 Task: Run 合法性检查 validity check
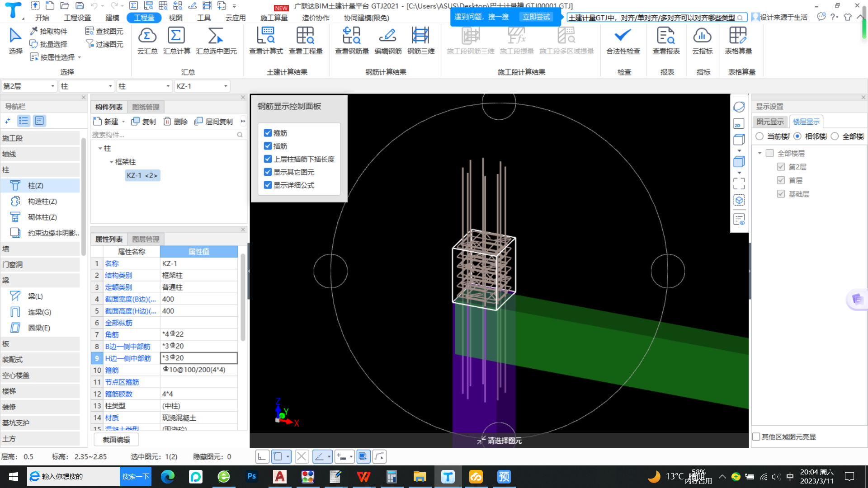tap(623, 41)
